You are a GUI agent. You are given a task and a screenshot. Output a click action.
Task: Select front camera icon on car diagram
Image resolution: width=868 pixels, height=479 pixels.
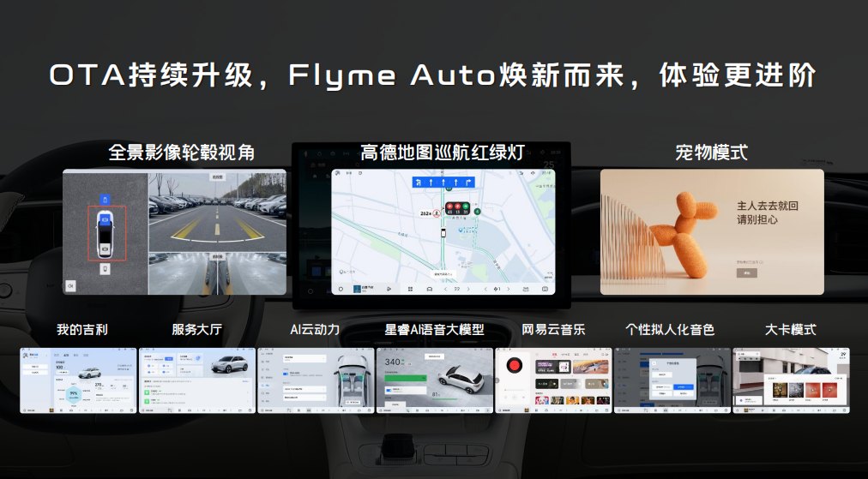[x=105, y=219]
